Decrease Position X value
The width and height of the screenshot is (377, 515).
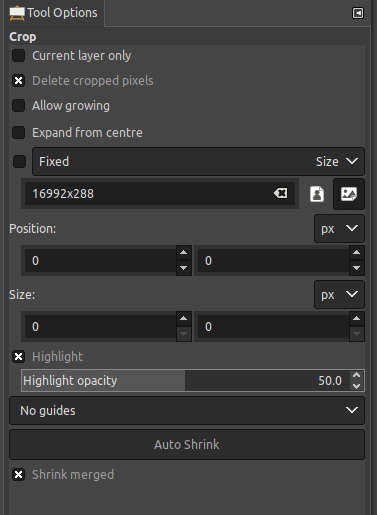pos(184,268)
